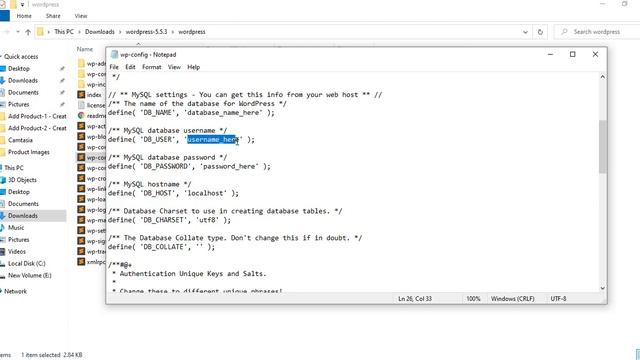Click the Notepad scroll up arrow
This screenshot has height=360, width=640.
602,77
